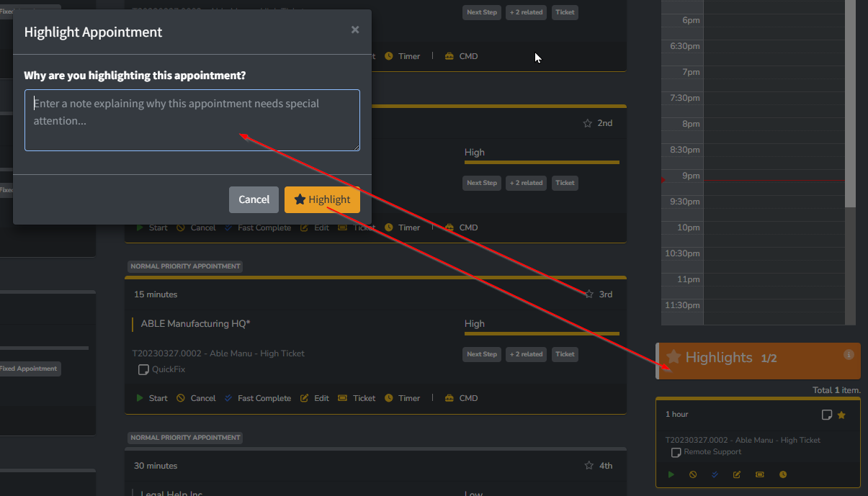The width and height of the screenshot is (868, 496).
Task: Focus the highlight reason note text area
Action: point(192,120)
